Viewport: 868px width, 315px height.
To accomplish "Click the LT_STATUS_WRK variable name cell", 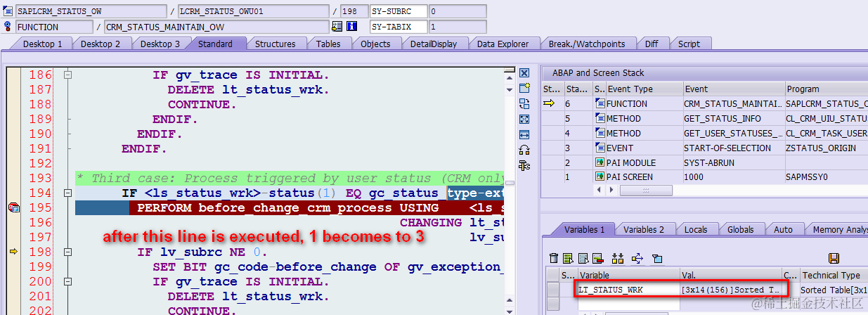I will tap(628, 290).
